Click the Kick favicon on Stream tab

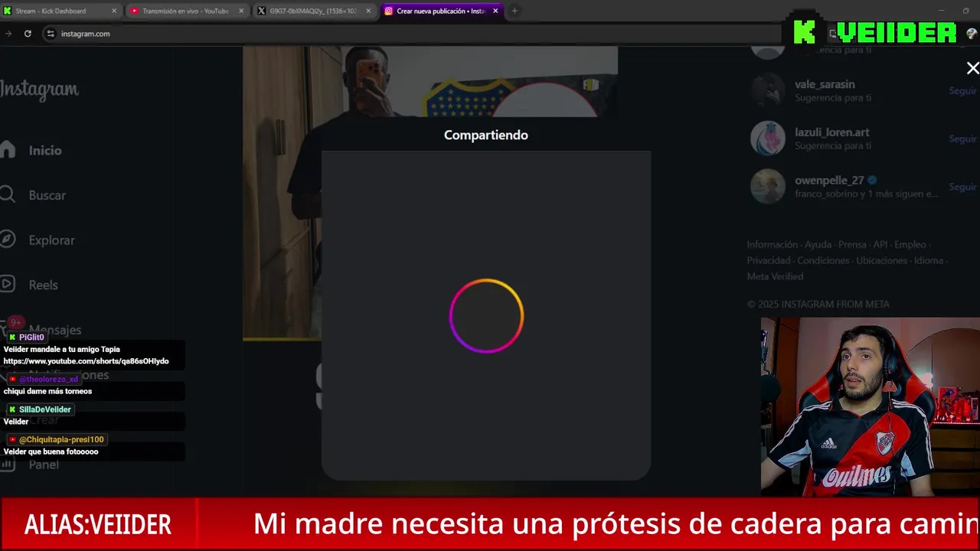8,11
